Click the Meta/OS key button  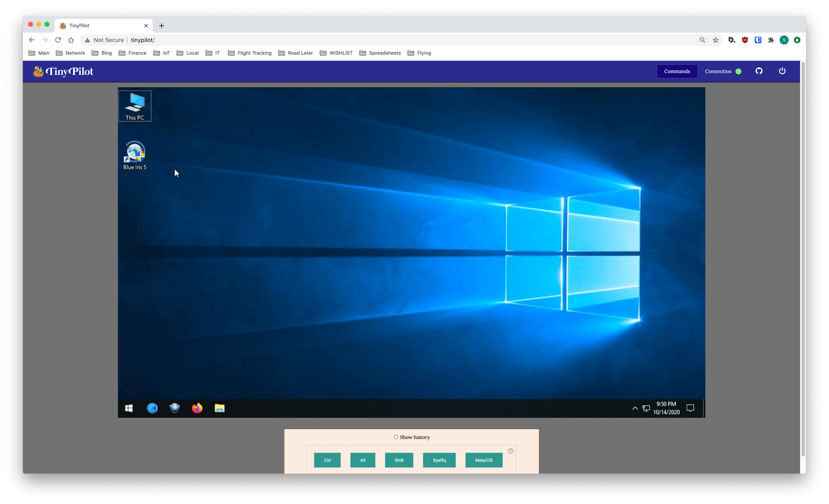tap(484, 460)
